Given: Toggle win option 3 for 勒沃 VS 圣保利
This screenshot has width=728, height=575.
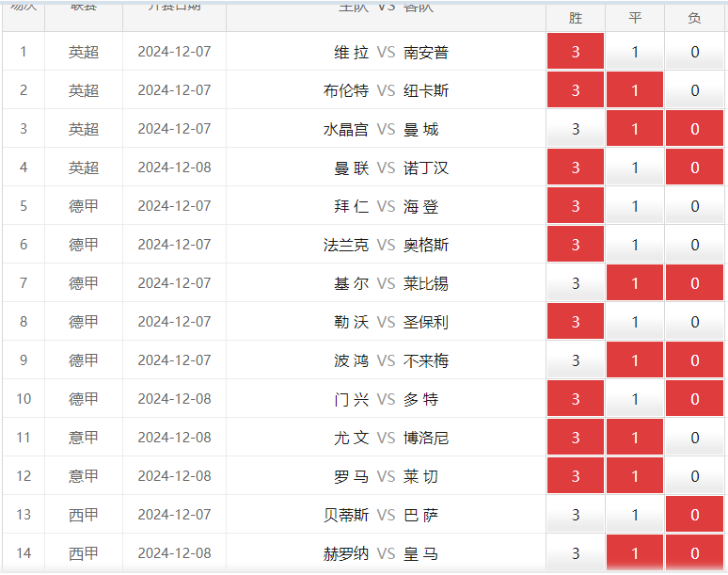Looking at the screenshot, I should click(x=576, y=321).
